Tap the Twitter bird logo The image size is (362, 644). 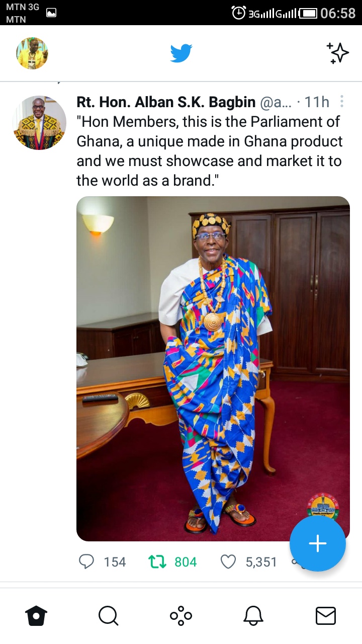181,53
